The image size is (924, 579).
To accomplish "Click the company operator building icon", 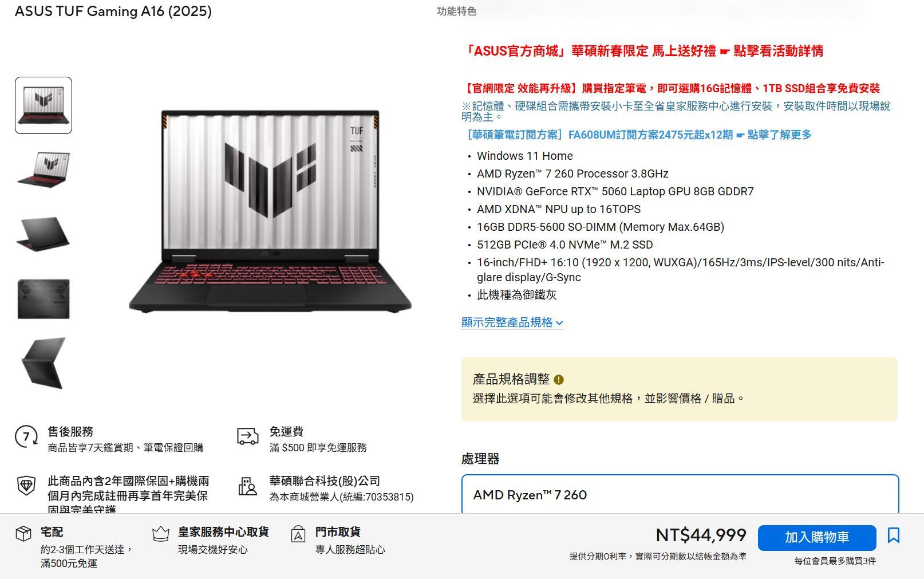I will pyautogui.click(x=247, y=487).
